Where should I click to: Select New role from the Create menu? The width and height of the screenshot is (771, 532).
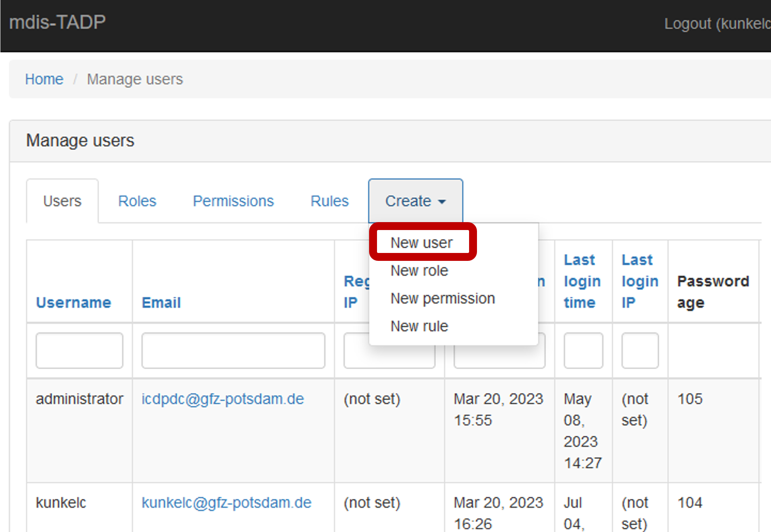point(419,271)
